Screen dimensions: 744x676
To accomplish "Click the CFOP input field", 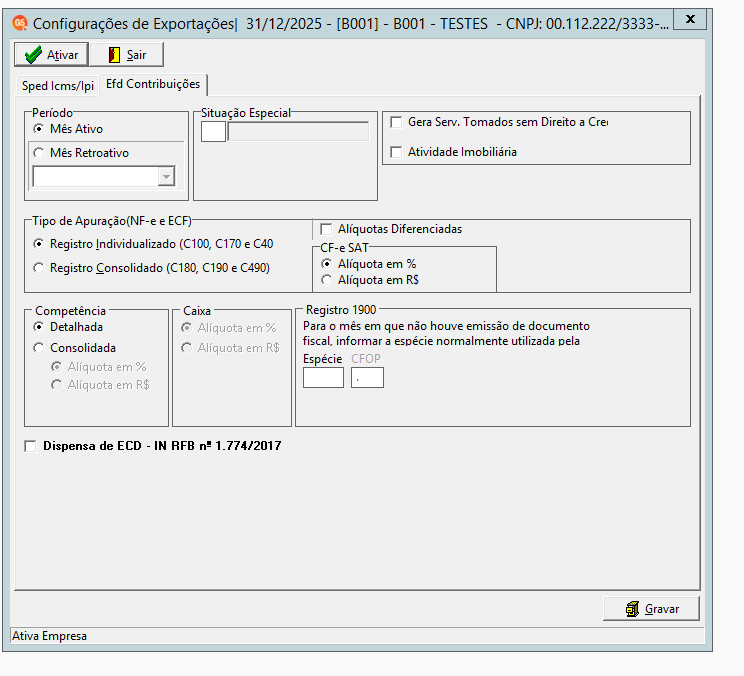I will pos(367,378).
